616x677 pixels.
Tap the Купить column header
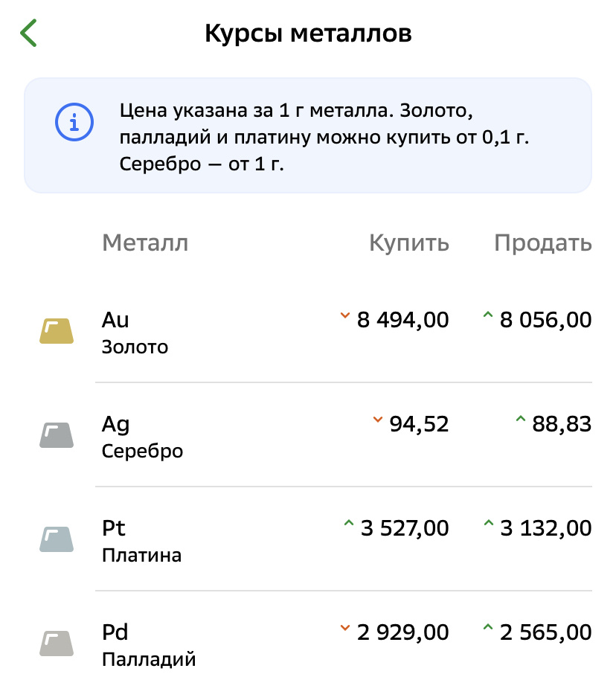click(x=409, y=243)
